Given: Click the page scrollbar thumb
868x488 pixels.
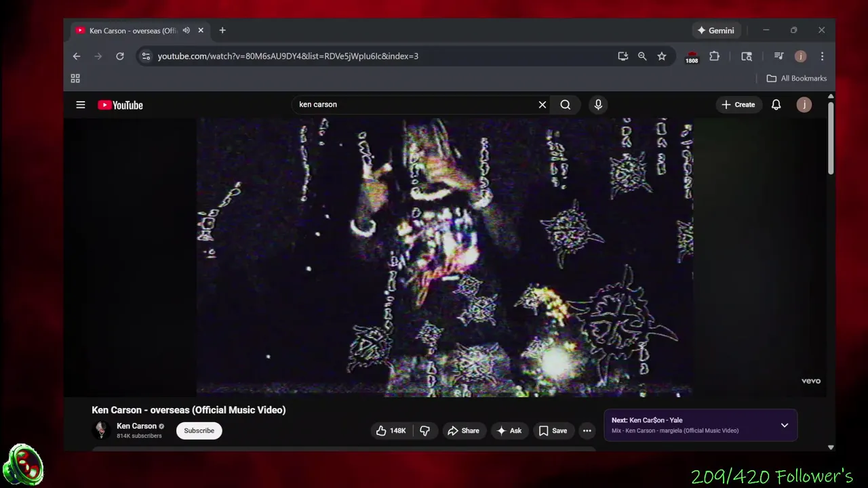Looking at the screenshot, I should 831,140.
